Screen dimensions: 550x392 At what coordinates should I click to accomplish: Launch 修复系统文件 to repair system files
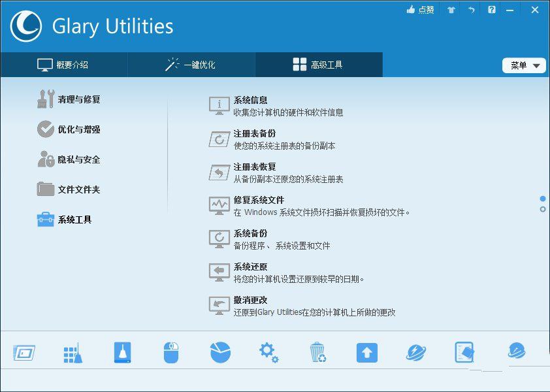tap(255, 201)
